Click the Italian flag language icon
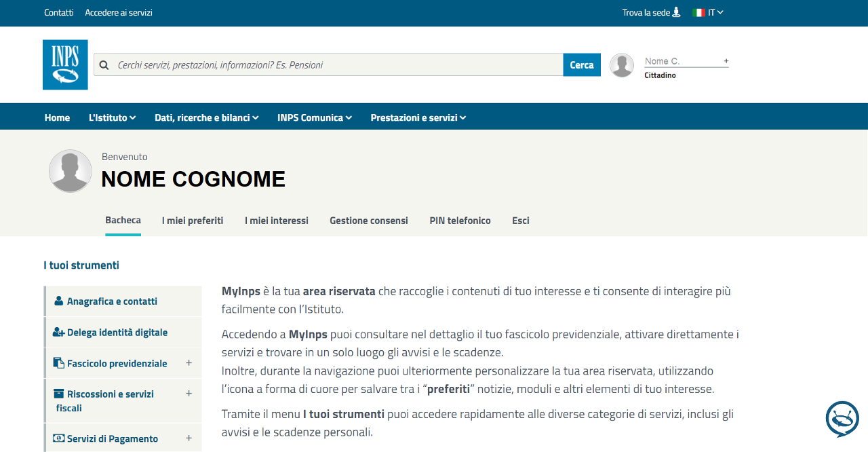 coord(698,12)
